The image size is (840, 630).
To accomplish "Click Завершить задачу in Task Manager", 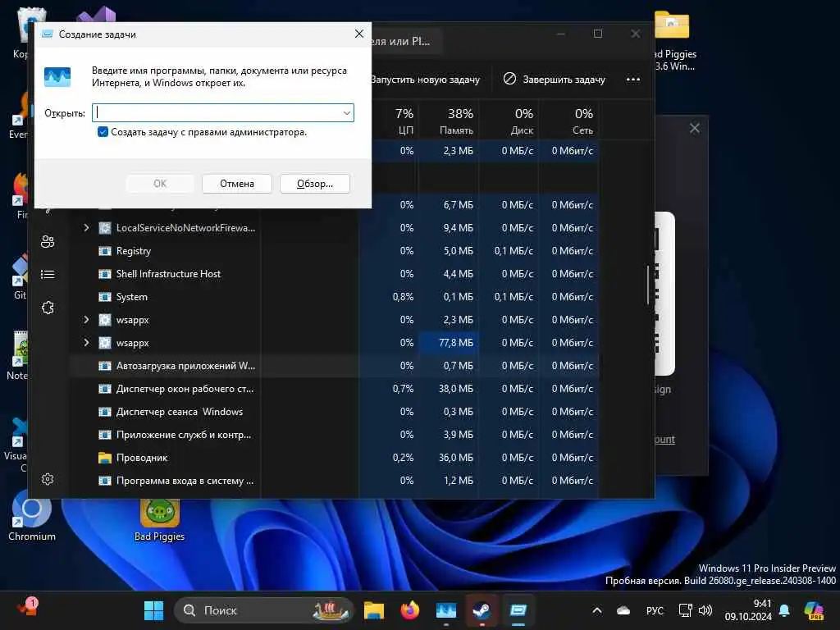I will [554, 80].
